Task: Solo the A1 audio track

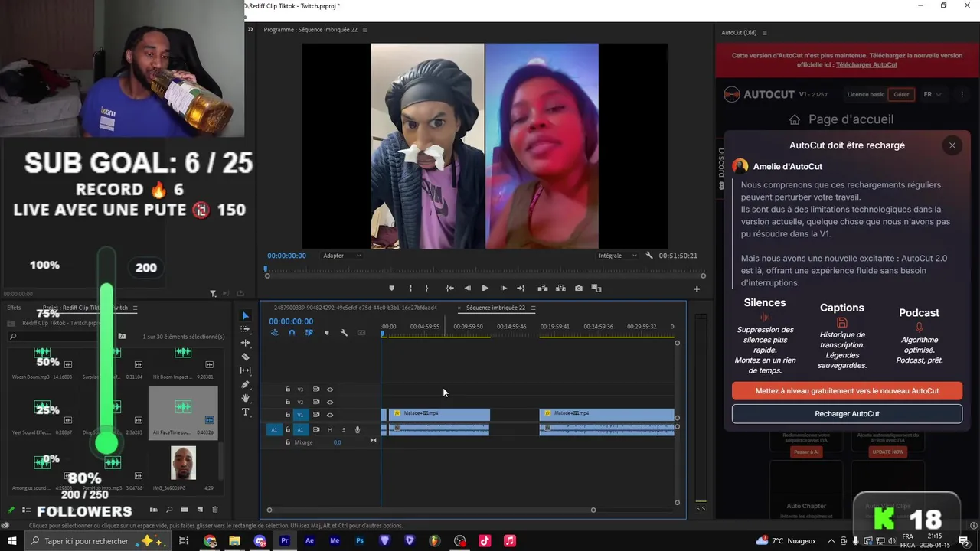Action: point(343,430)
